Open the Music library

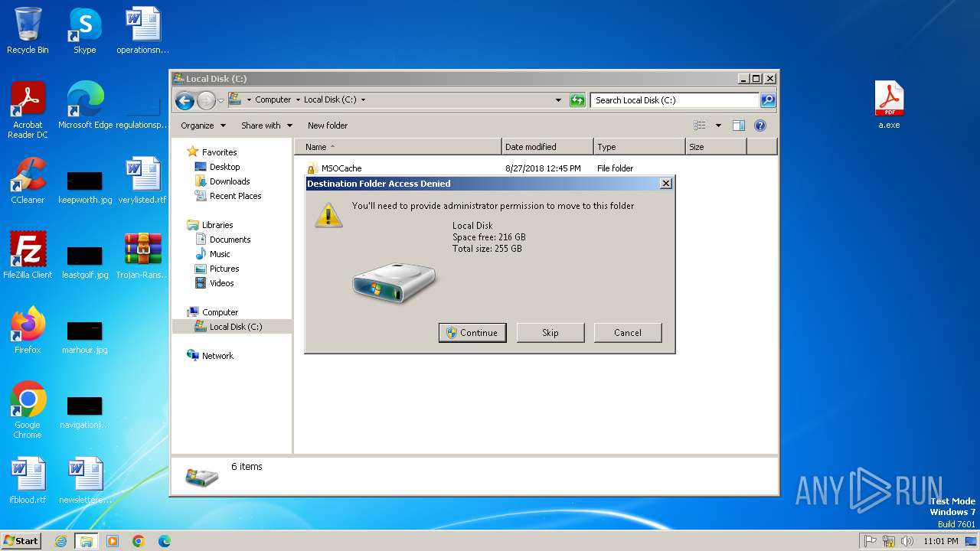point(220,254)
